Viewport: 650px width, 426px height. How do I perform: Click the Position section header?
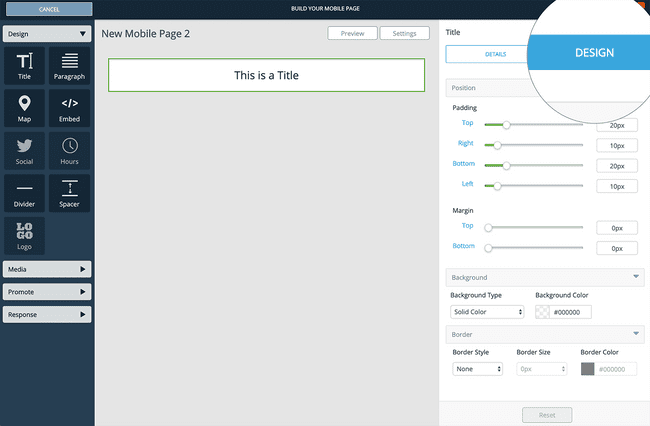point(489,88)
